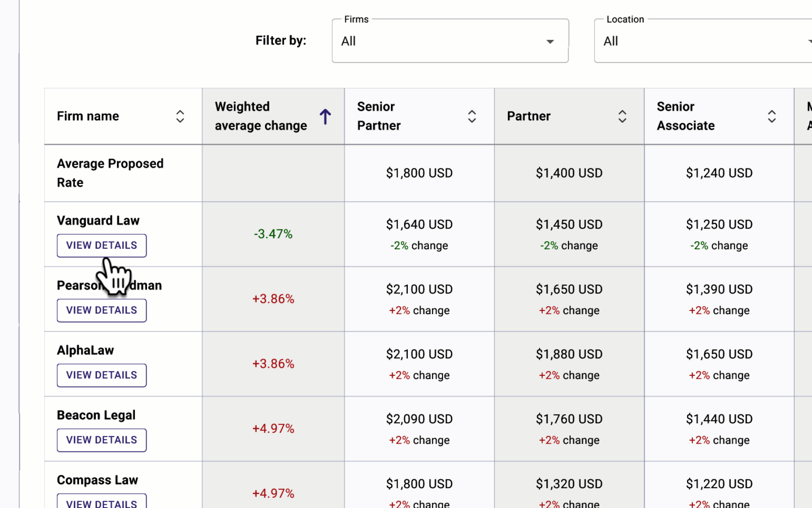Sort by Senior Associate rate
812x508 pixels.
click(x=772, y=116)
